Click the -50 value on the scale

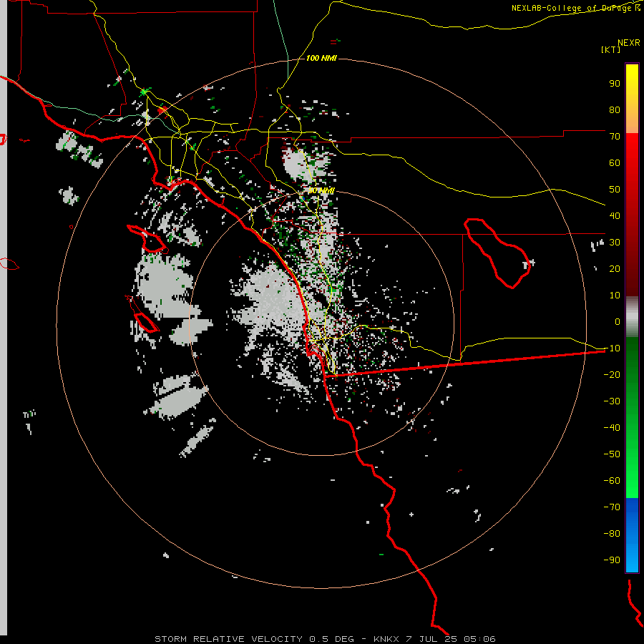(x=612, y=454)
